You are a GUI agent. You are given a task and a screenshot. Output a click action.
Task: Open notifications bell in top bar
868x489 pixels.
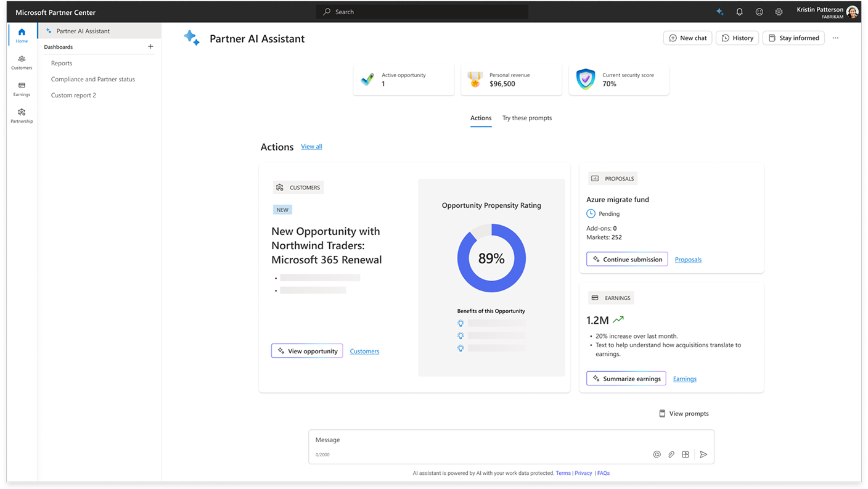739,12
